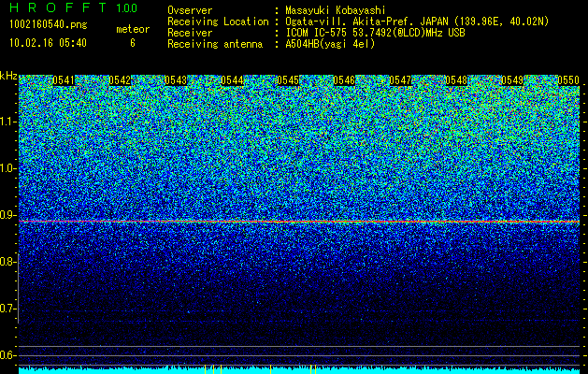This screenshot has width=588, height=374.
Task: Select antenna value A504HB(yagi 4el)
Action: pyautogui.click(x=330, y=44)
